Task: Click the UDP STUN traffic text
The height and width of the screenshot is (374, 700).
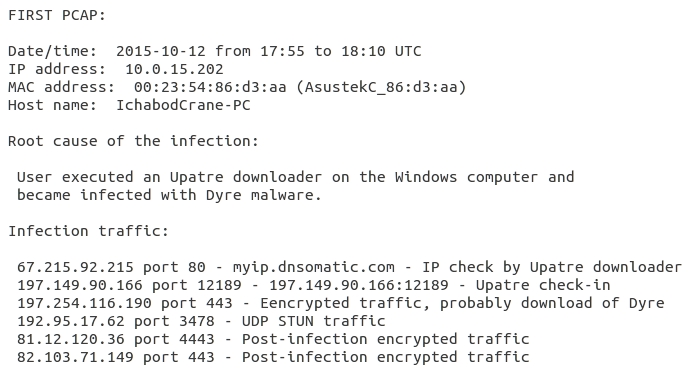Action: coord(313,321)
